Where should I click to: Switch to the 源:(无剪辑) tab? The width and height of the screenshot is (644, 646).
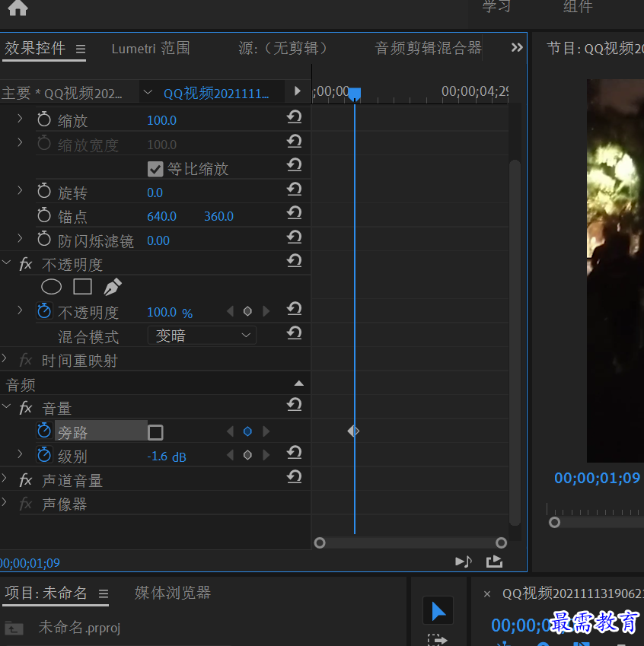283,49
